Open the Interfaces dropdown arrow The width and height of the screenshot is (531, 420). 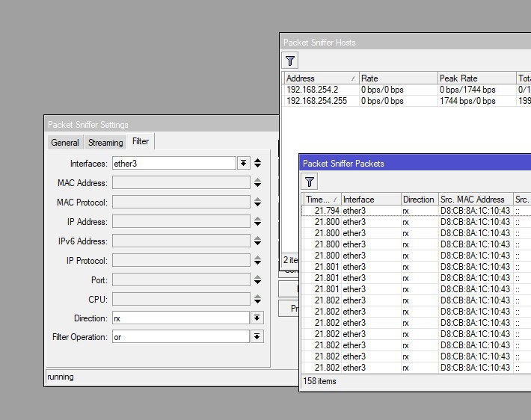(244, 163)
